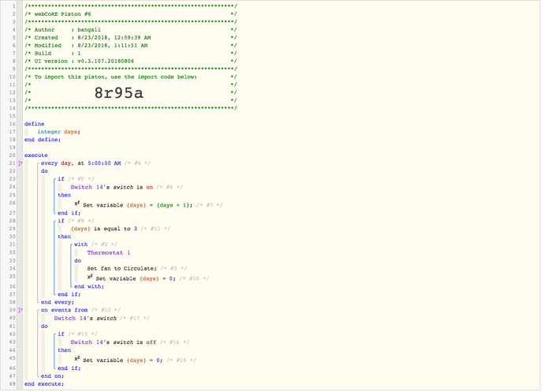This screenshot has height=392, width=544.
Task: Select 'Switch 14's switch' tagged #17
Action: coord(85,319)
